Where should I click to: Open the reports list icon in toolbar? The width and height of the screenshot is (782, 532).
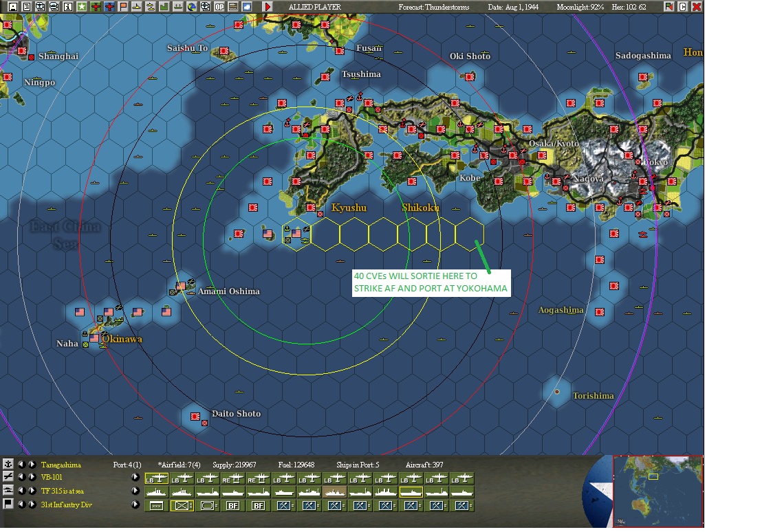[26, 7]
